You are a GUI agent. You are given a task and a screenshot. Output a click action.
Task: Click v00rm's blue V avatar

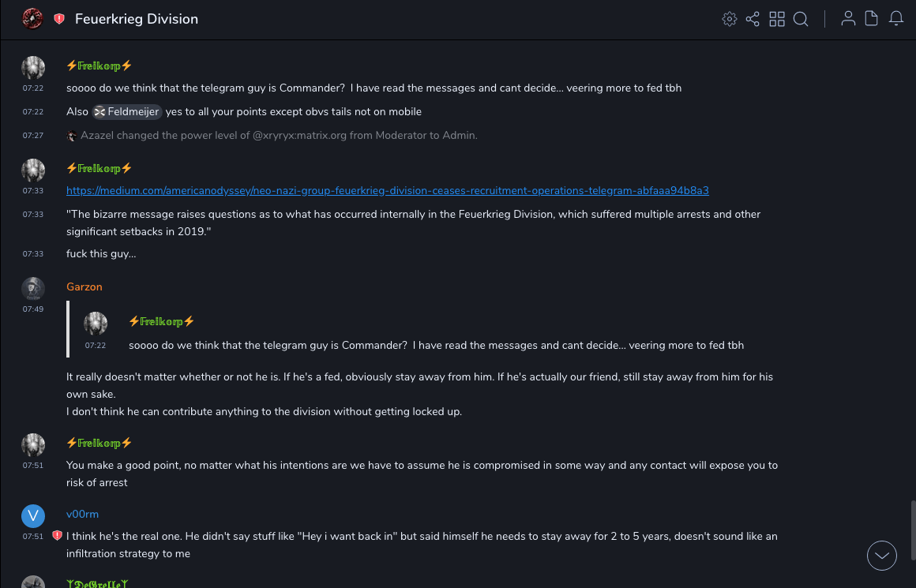(32, 515)
